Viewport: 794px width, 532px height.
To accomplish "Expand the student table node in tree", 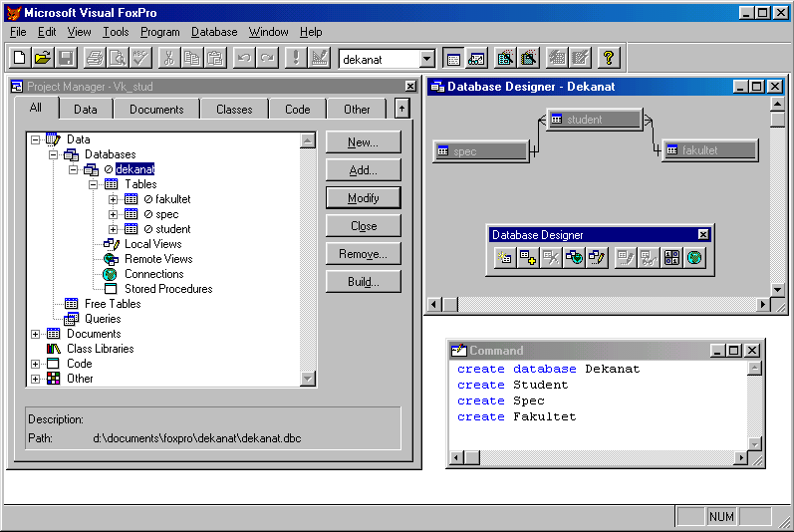I will 113,229.
